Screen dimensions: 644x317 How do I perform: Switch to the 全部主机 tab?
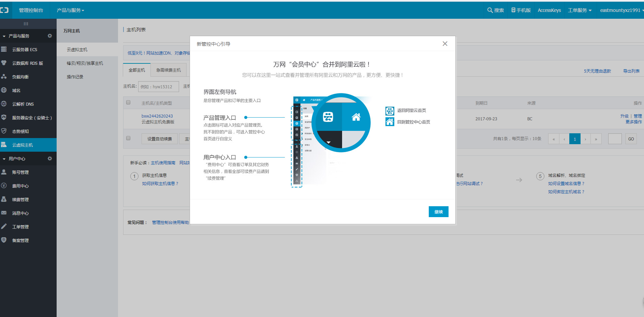pyautogui.click(x=137, y=70)
